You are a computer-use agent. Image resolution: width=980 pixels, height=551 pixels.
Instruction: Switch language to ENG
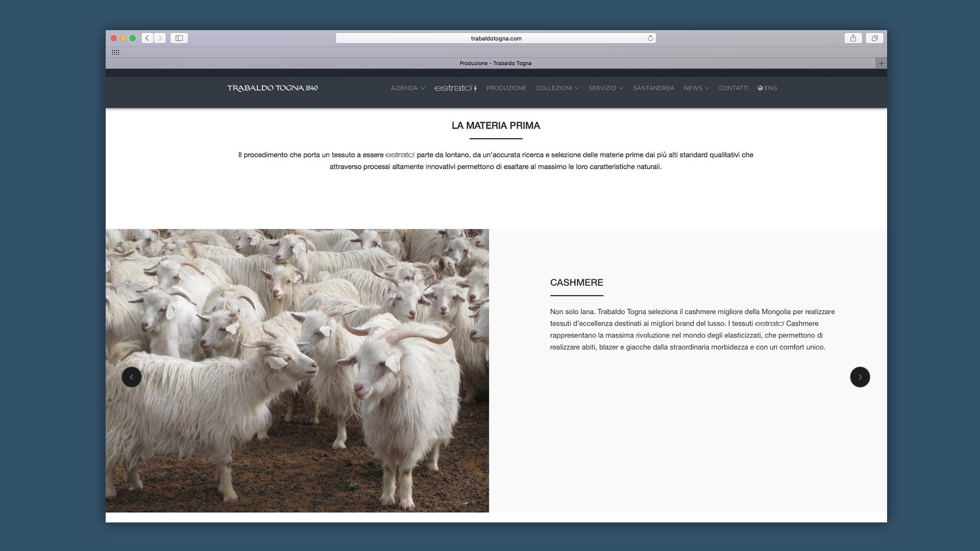click(767, 88)
